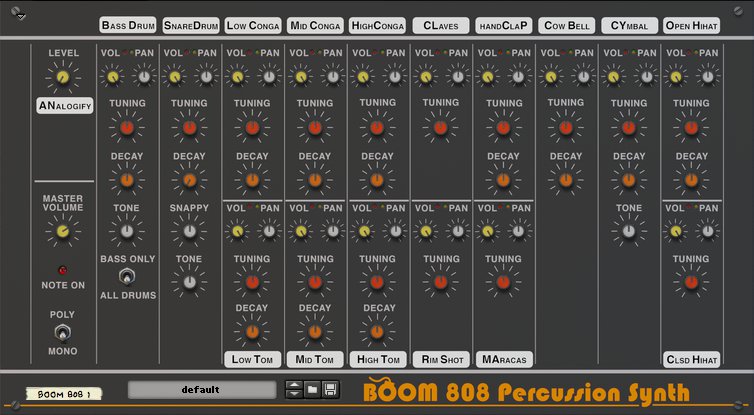The width and height of the screenshot is (754, 415).
Task: Click the Open Hihat Pan knob
Action: (x=708, y=76)
